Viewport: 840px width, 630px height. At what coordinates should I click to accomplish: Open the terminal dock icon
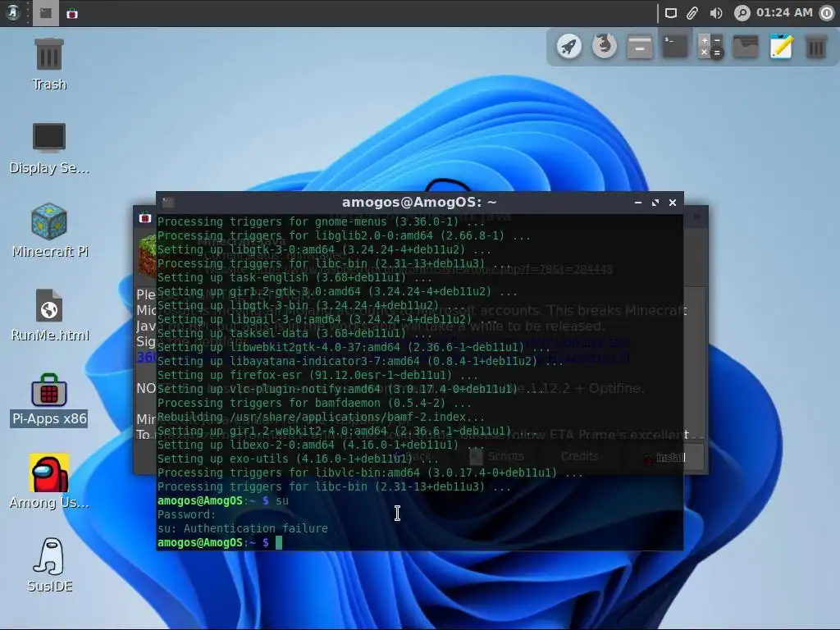coord(675,47)
